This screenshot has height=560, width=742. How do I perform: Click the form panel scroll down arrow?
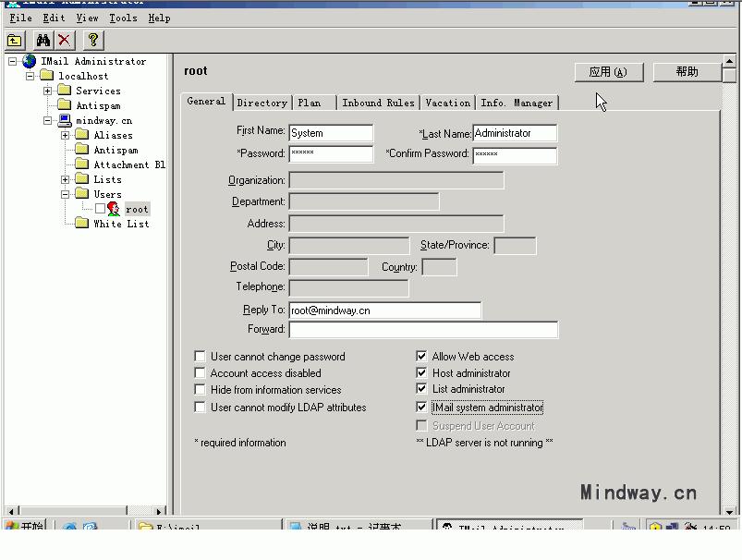tap(729, 512)
